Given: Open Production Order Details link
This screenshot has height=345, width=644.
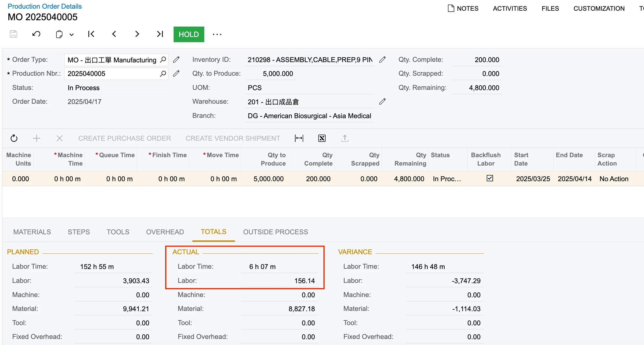Looking at the screenshot, I should tap(45, 6).
